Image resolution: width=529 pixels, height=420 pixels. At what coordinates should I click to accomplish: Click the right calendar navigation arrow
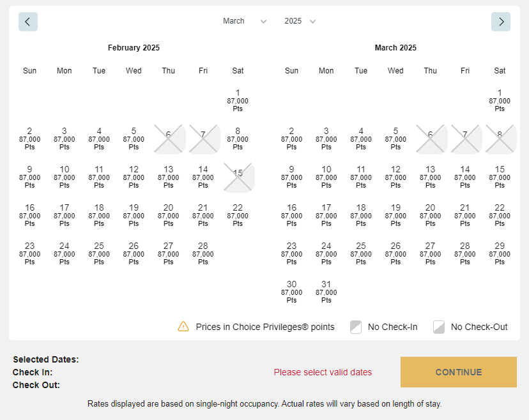(501, 21)
